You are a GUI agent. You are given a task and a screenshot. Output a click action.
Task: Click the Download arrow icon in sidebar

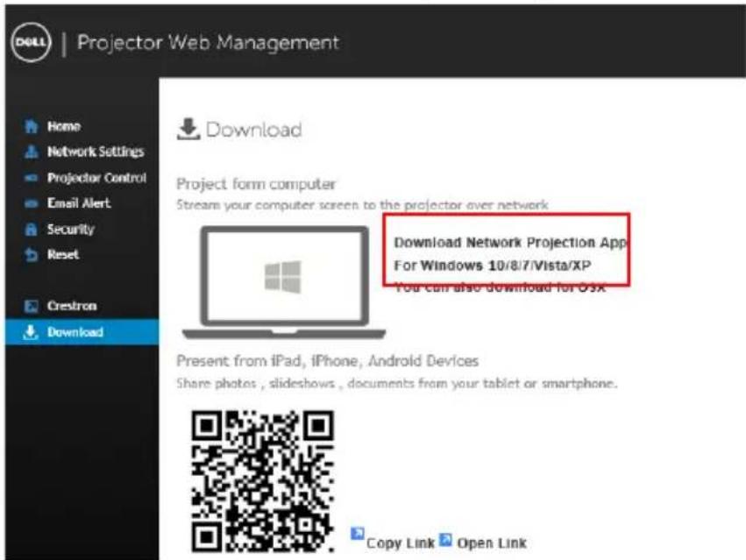pyautogui.click(x=31, y=332)
